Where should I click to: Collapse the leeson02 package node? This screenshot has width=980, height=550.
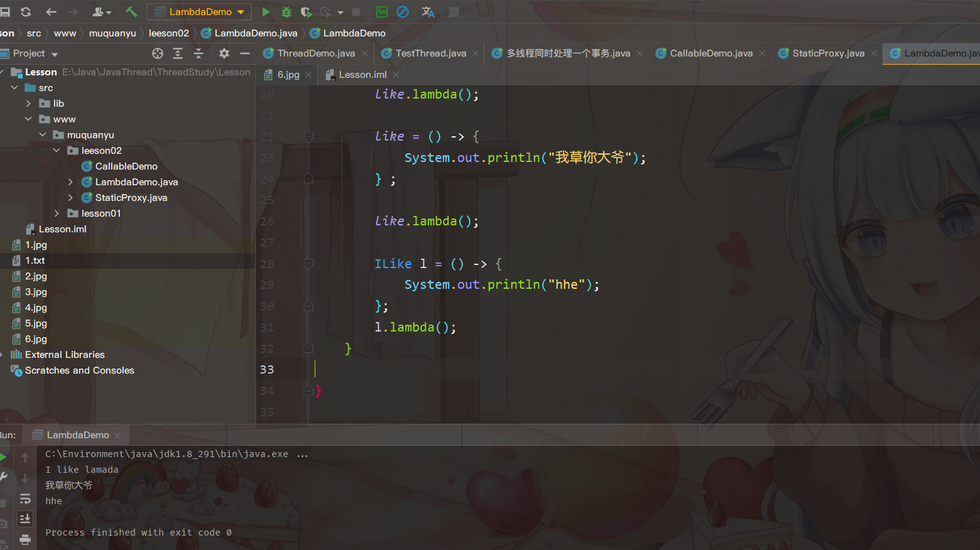click(x=57, y=151)
